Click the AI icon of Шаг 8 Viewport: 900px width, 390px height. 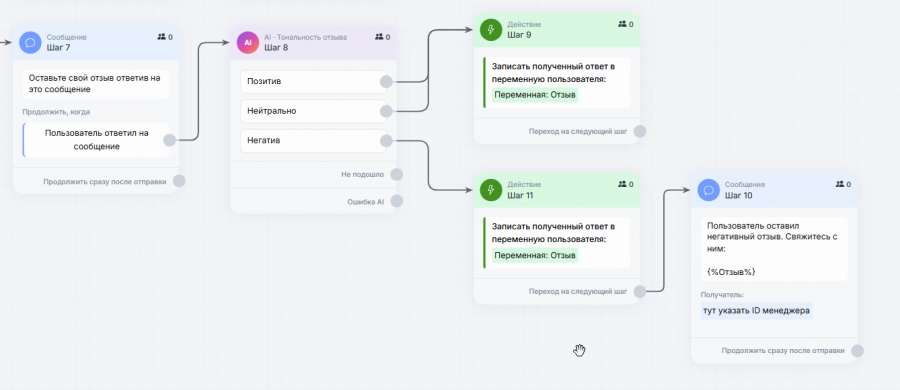(248, 43)
